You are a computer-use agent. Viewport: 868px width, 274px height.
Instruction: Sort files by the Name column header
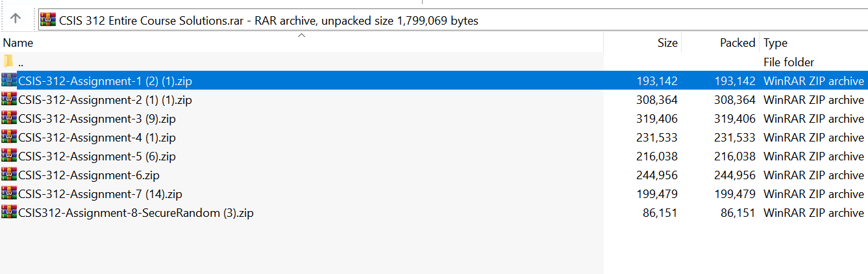pos(18,44)
